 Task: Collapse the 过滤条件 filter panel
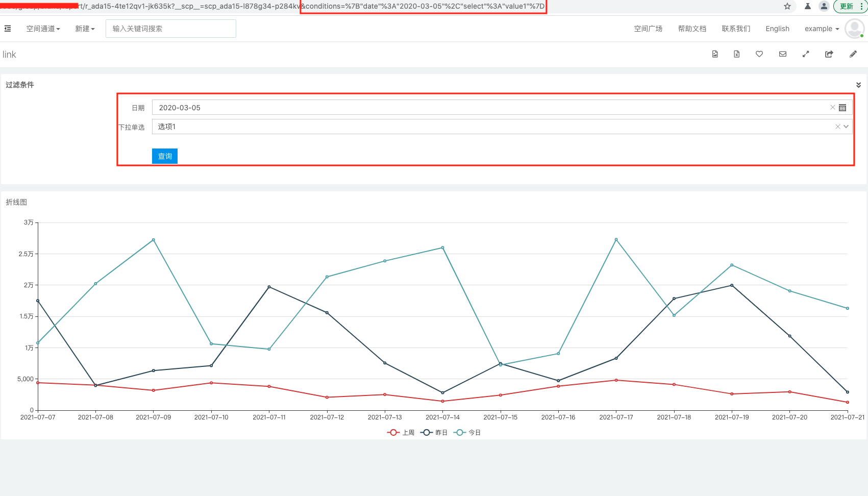click(858, 85)
